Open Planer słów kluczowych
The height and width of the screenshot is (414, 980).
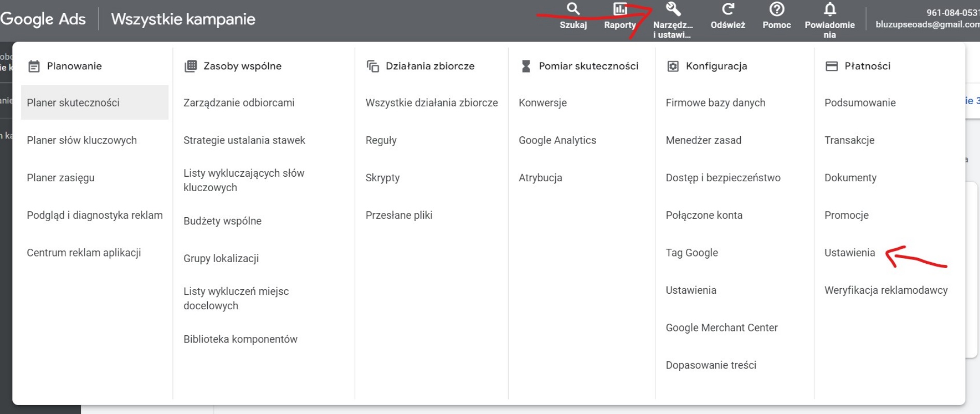82,140
